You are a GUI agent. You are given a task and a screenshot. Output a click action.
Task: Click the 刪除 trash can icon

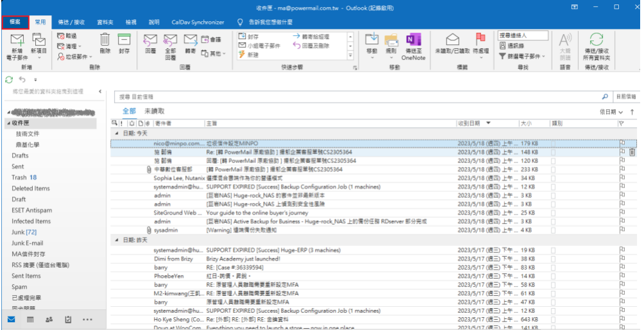tap(105, 40)
